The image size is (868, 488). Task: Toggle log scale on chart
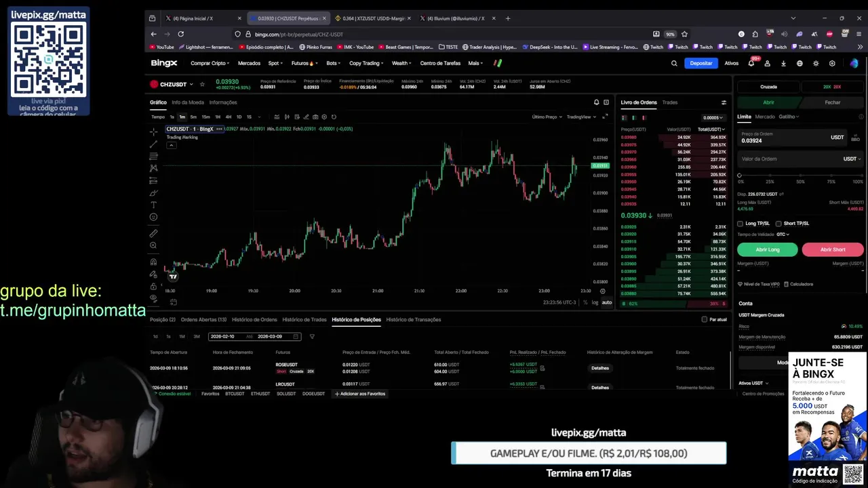(x=595, y=302)
